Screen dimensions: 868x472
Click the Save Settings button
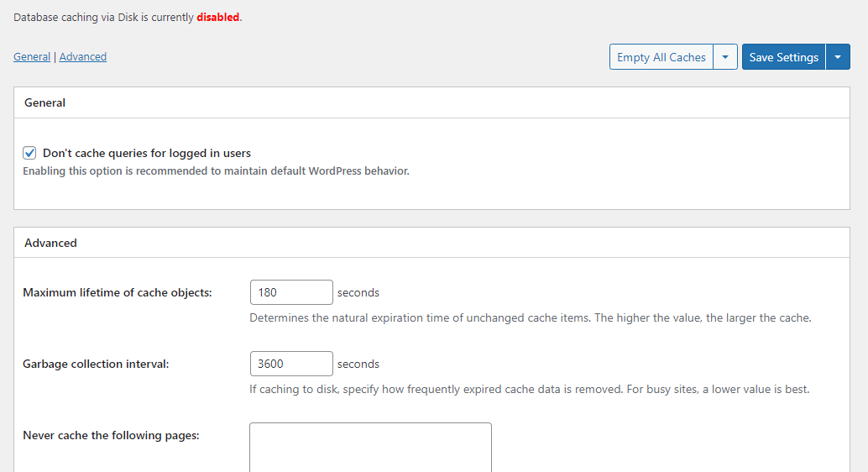point(784,57)
